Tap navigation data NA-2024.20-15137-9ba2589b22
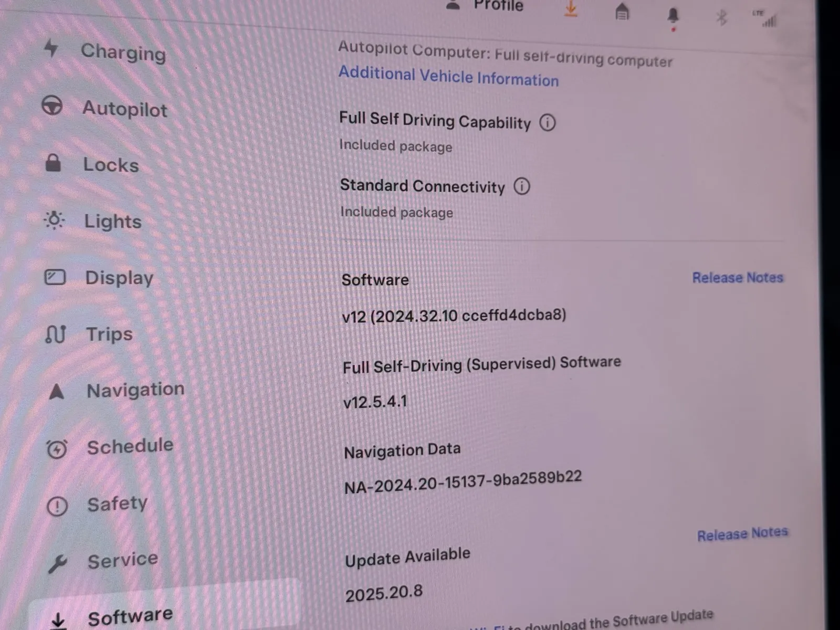Screen dimensions: 840x630 pos(463,483)
